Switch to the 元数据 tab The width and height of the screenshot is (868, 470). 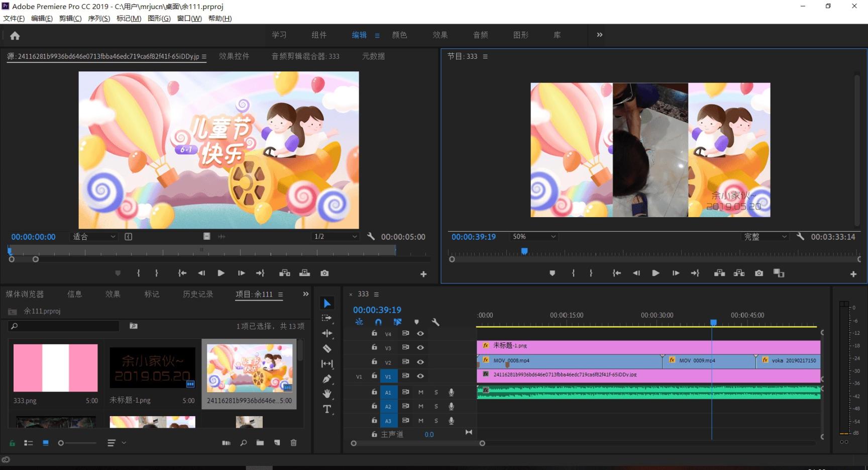[x=374, y=56]
